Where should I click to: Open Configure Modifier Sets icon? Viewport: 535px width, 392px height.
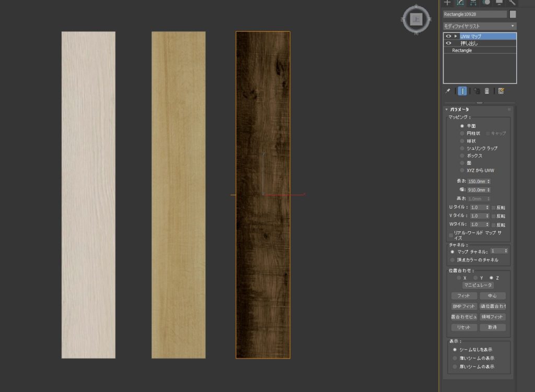501,91
